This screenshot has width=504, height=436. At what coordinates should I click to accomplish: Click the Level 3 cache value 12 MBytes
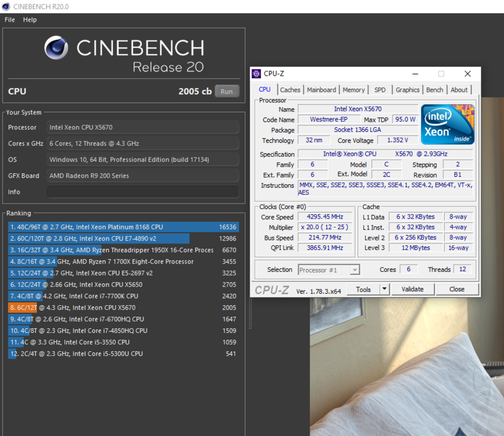pos(416,248)
